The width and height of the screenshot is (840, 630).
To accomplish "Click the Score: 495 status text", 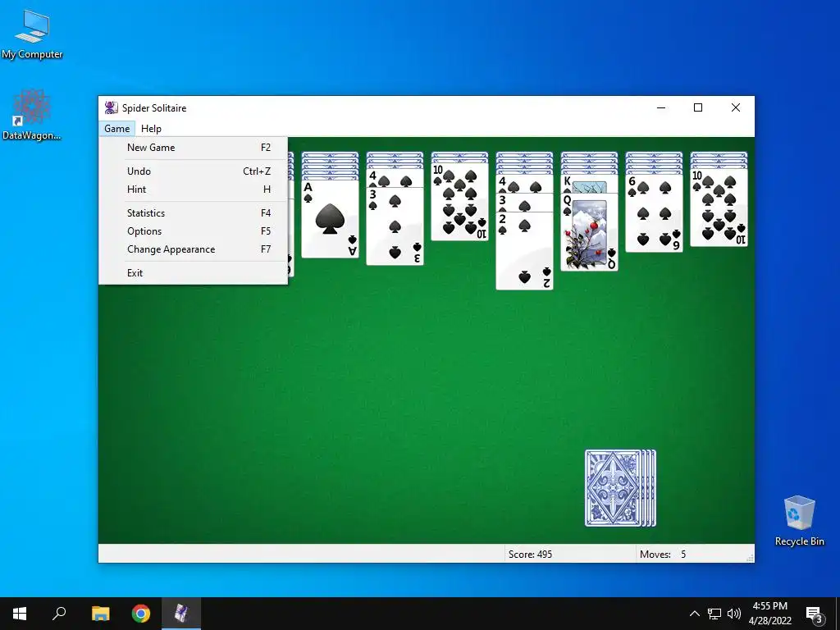I will click(530, 555).
